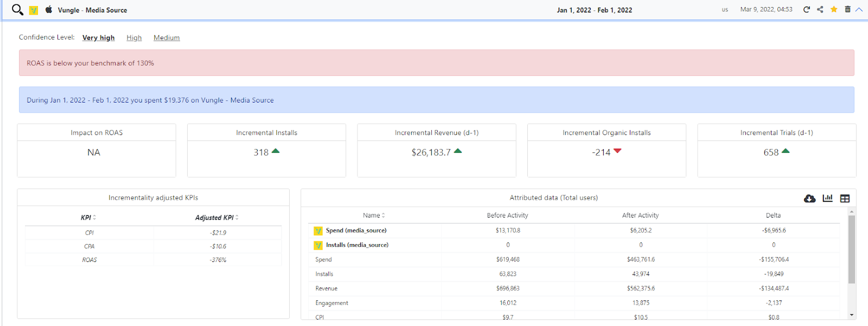The width and height of the screenshot is (868, 326).
Task: Sort the table by KPI column
Action: point(88,218)
